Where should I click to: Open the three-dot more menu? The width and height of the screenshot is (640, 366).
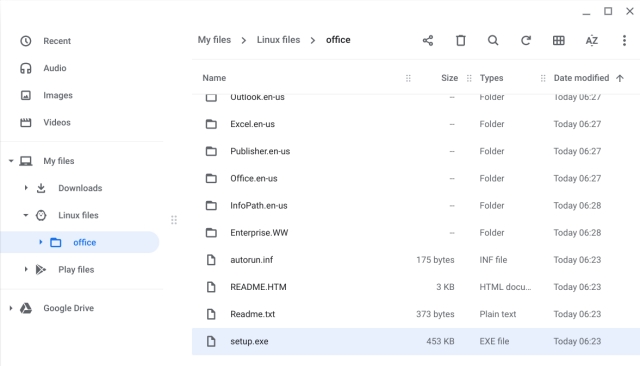[x=624, y=40]
